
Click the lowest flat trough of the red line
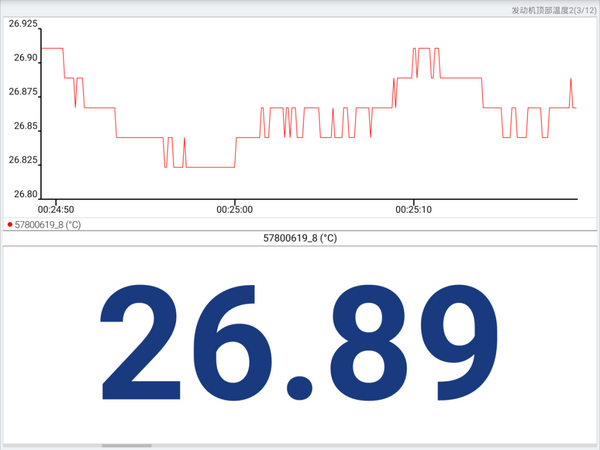210,167
